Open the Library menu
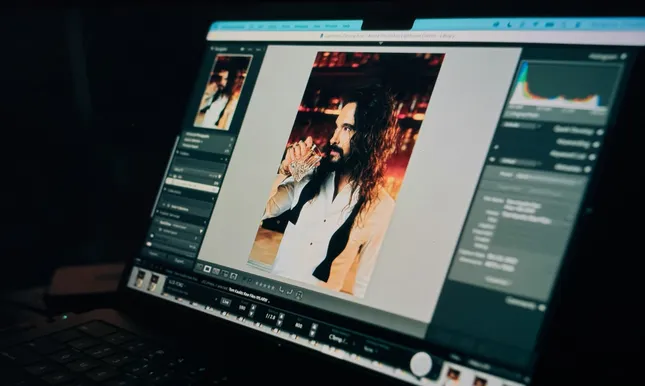Image resolution: width=645 pixels, height=386 pixels. click(x=272, y=26)
